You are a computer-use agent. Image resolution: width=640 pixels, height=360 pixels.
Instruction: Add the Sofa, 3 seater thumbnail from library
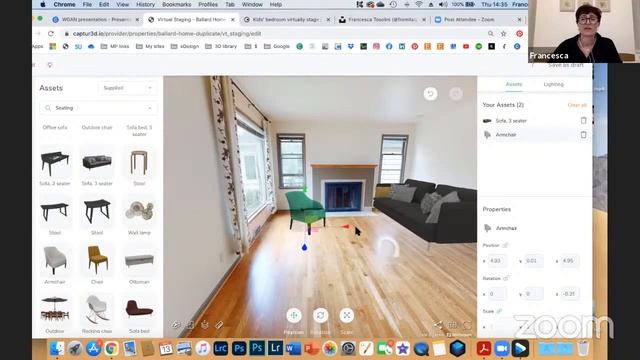[97, 163]
